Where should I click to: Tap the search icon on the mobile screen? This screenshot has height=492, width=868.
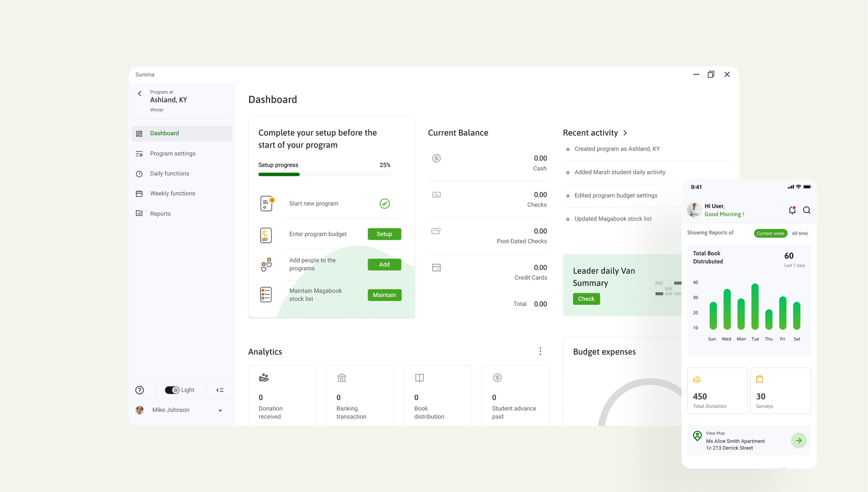pyautogui.click(x=807, y=210)
